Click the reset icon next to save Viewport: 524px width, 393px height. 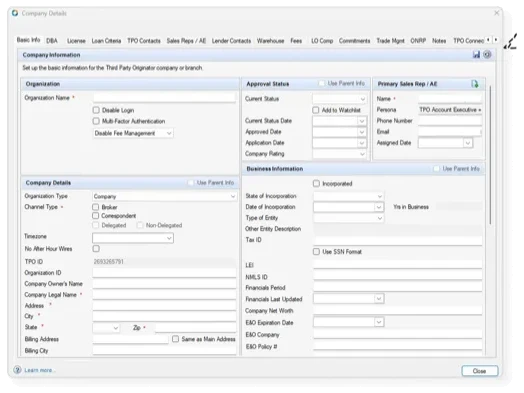pos(487,54)
